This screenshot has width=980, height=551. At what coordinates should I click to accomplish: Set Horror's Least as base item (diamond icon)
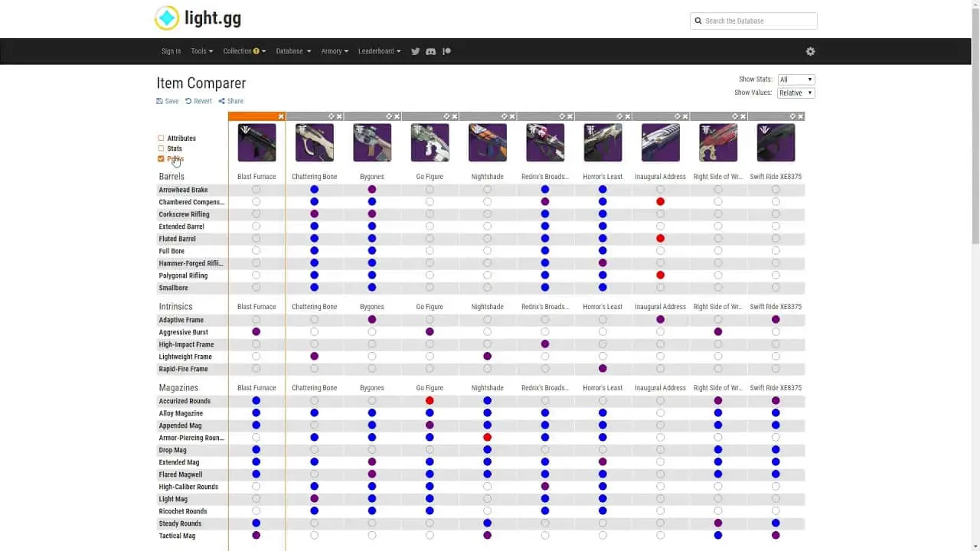(x=619, y=116)
